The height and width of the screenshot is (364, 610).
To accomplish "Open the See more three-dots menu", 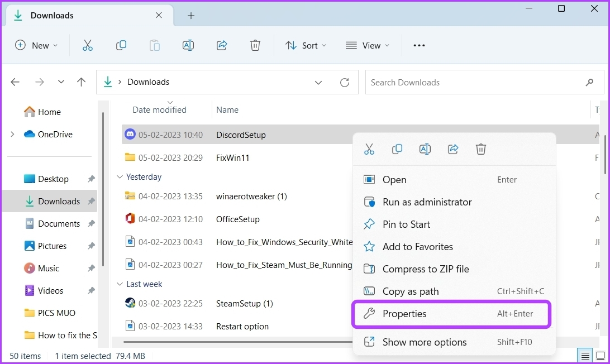I will 419,46.
